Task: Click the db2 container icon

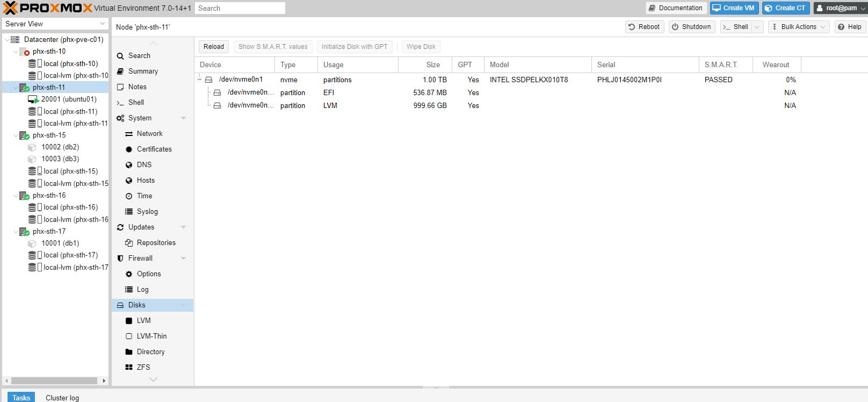Action: (32, 147)
